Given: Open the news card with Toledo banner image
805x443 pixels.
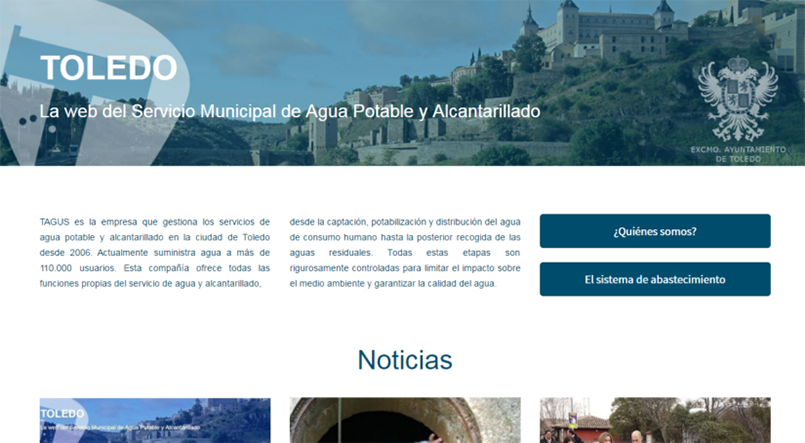Looking at the screenshot, I should 155,420.
